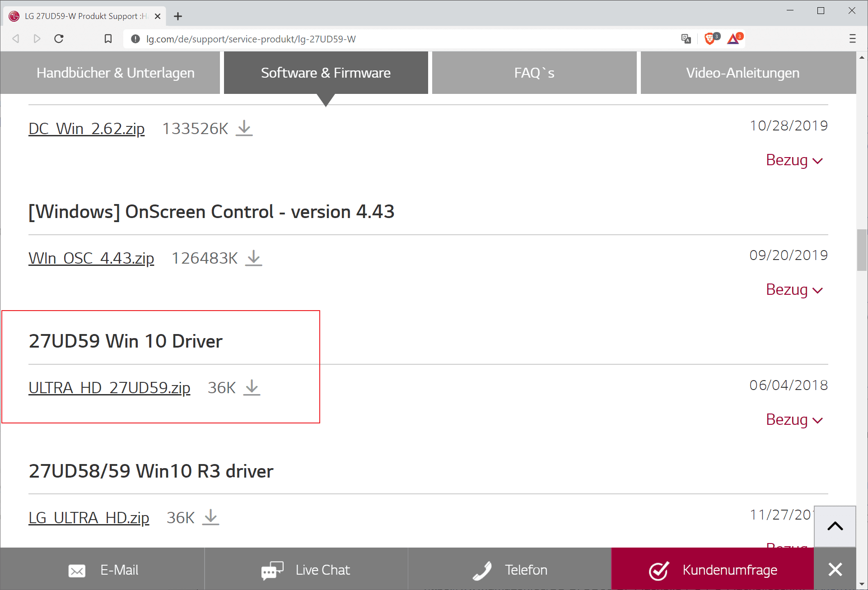Select the Software & Firmware tab
This screenshot has width=868, height=590.
pos(326,73)
